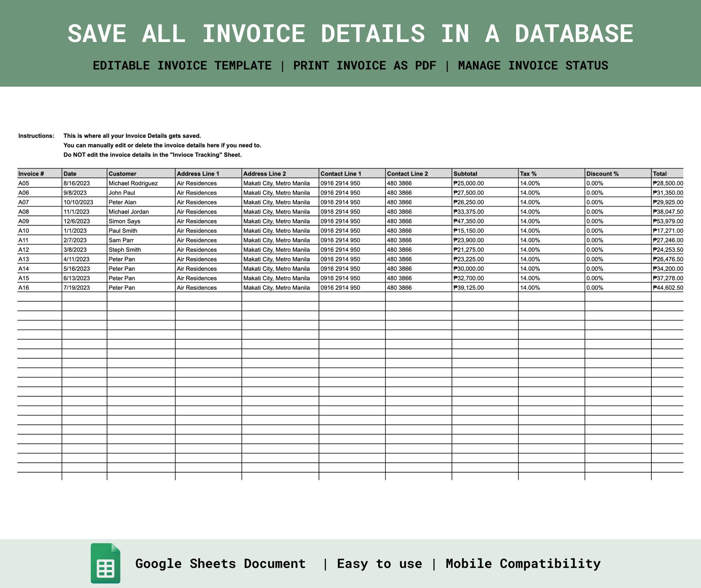Click the total cell ₱28,500.00
Viewport: 701px width, 588px height.
667,183
